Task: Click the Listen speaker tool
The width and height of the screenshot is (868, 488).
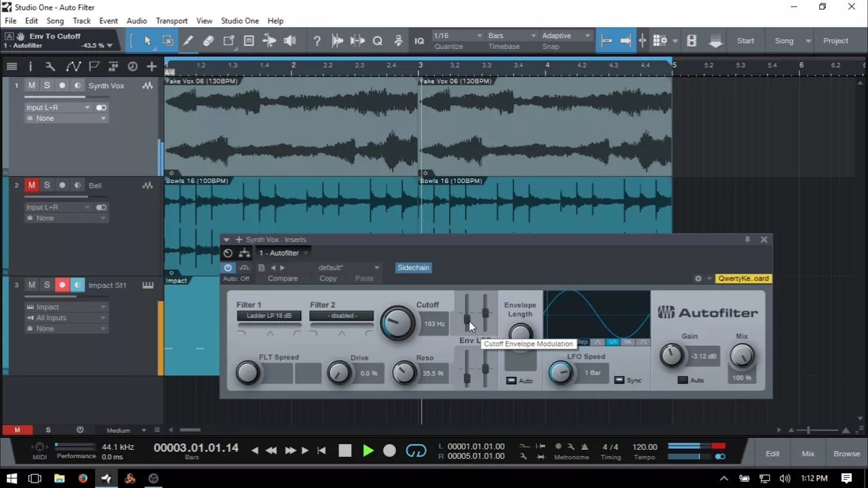Action: pyautogui.click(x=290, y=41)
